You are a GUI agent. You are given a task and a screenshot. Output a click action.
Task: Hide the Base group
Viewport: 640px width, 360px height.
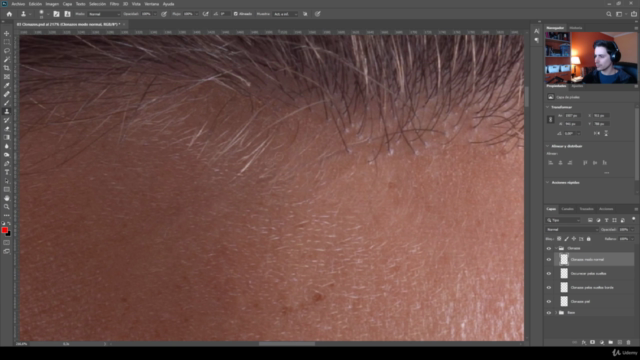click(x=549, y=313)
